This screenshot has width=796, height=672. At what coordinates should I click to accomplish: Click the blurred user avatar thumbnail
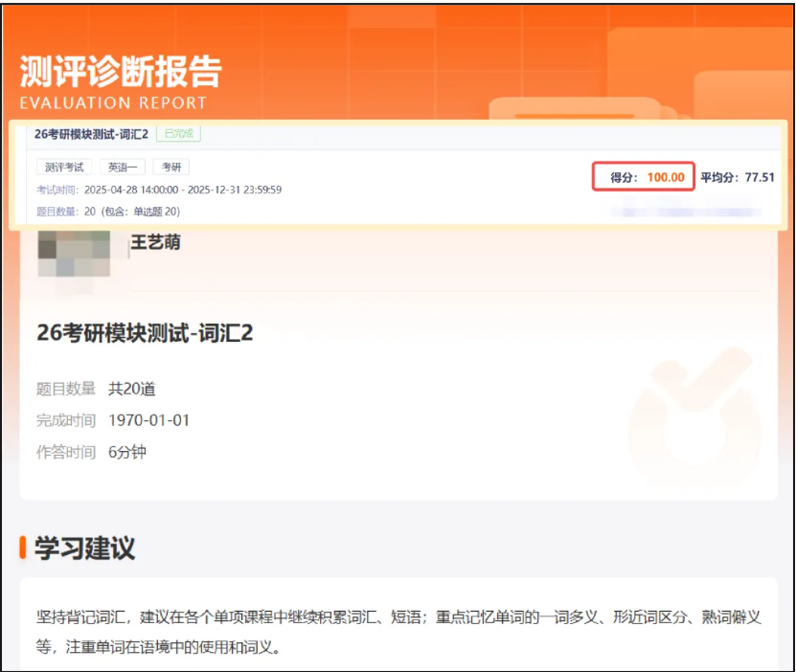pos(74,254)
